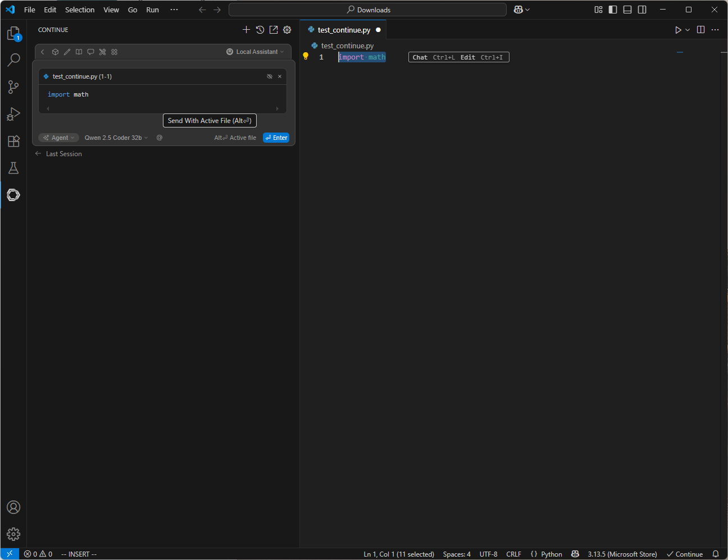Click the Downloads command center search
This screenshot has height=560, width=728.
(x=368, y=10)
